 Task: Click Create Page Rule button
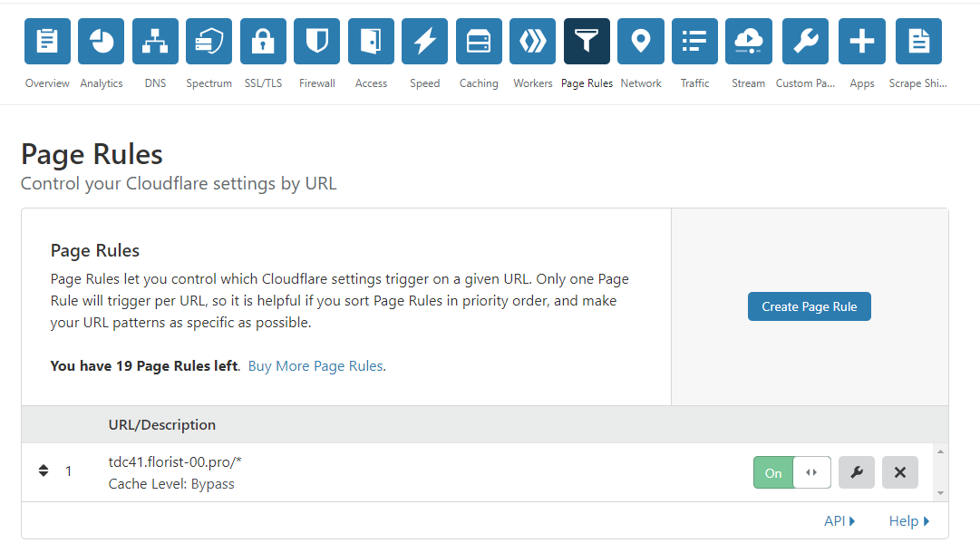(x=810, y=306)
